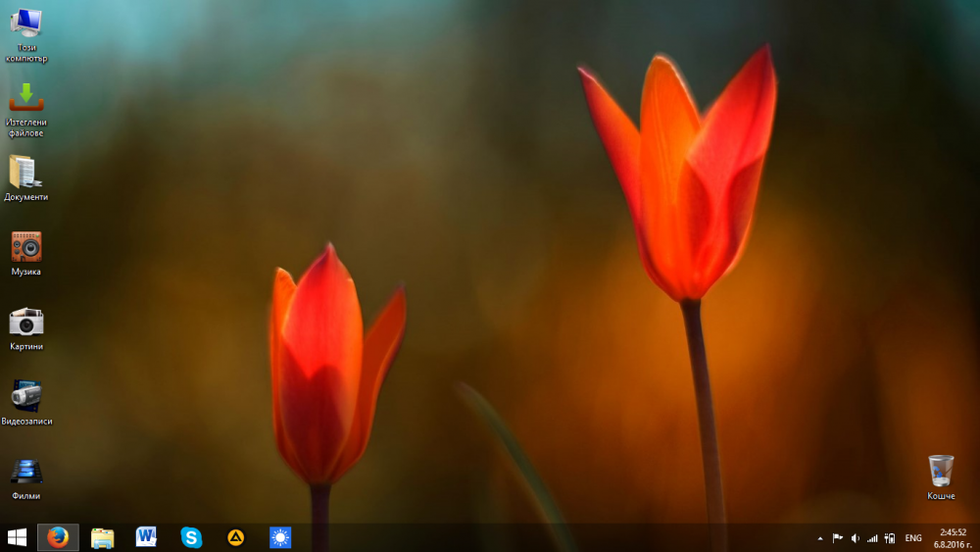Launch Skype from the taskbar
The height and width of the screenshot is (552, 980).
[x=191, y=537]
